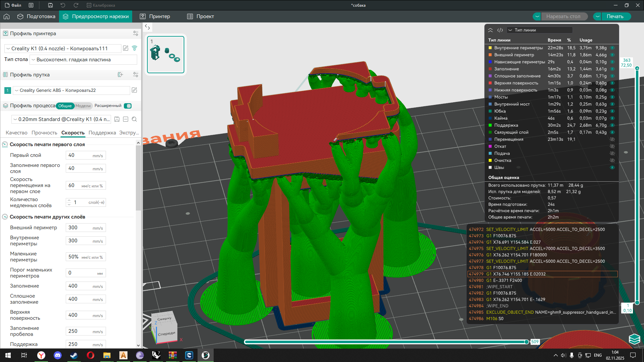Open the Поддержка settings tab
This screenshot has width=644, height=362.
[102, 133]
